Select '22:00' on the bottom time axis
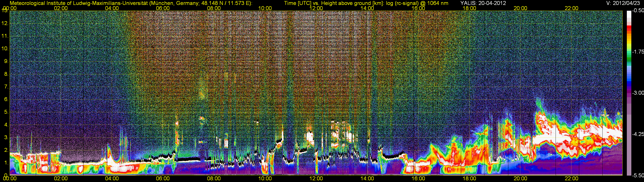This screenshot has height=182, width=644. tap(571, 179)
